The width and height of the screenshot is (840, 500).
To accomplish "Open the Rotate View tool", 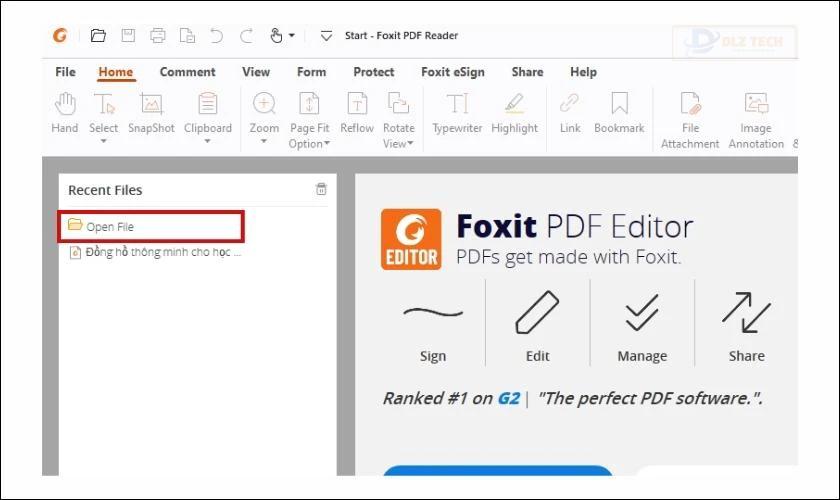I will pyautogui.click(x=399, y=120).
